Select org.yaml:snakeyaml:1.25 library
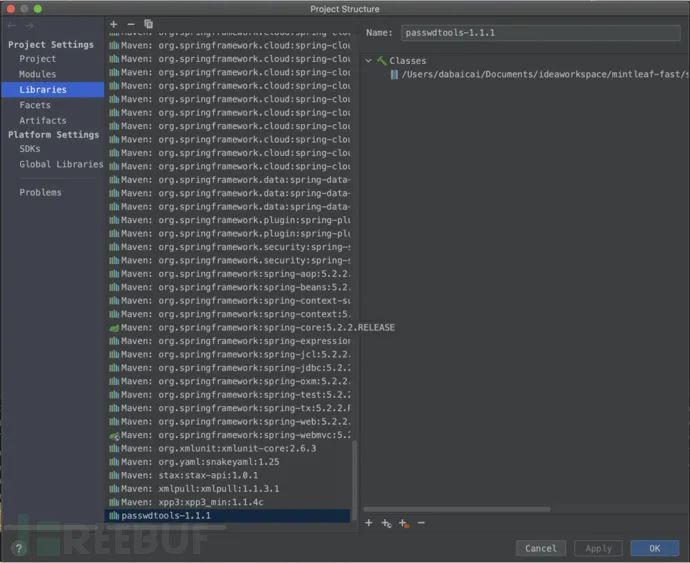The height and width of the screenshot is (563, 690). pos(229,462)
